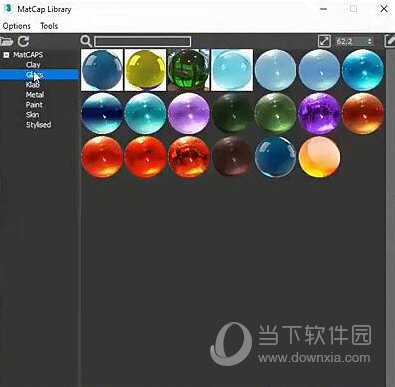Select the Paint category
Screen dimensions: 395x387
click(34, 105)
